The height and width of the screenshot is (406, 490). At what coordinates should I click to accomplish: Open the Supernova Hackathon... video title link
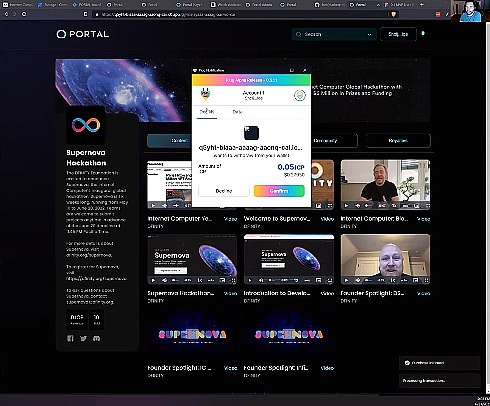181,293
